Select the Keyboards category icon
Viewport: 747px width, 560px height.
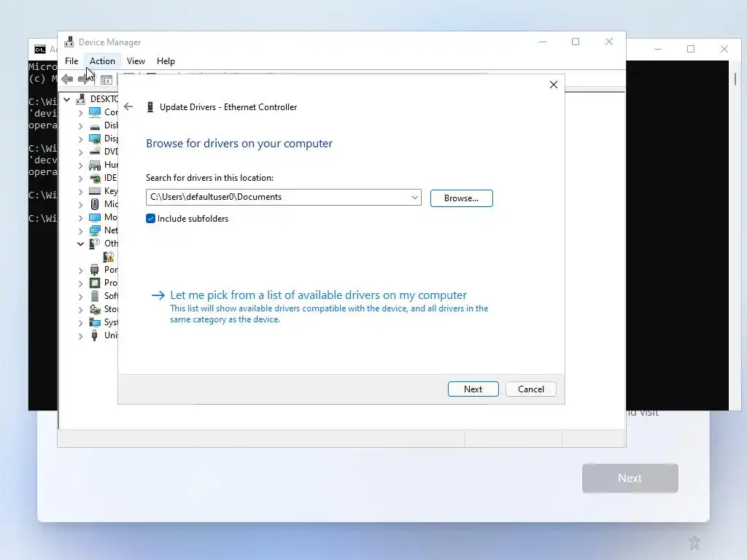[x=95, y=191]
